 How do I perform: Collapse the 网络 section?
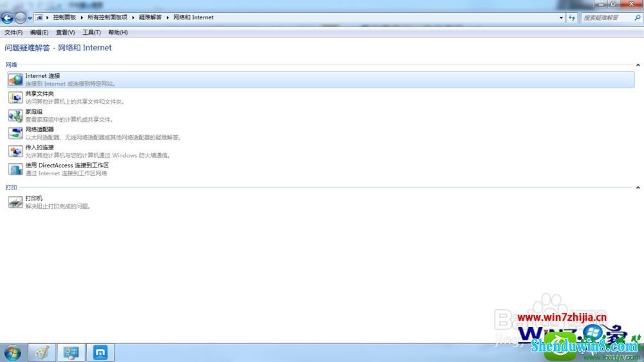(x=638, y=65)
